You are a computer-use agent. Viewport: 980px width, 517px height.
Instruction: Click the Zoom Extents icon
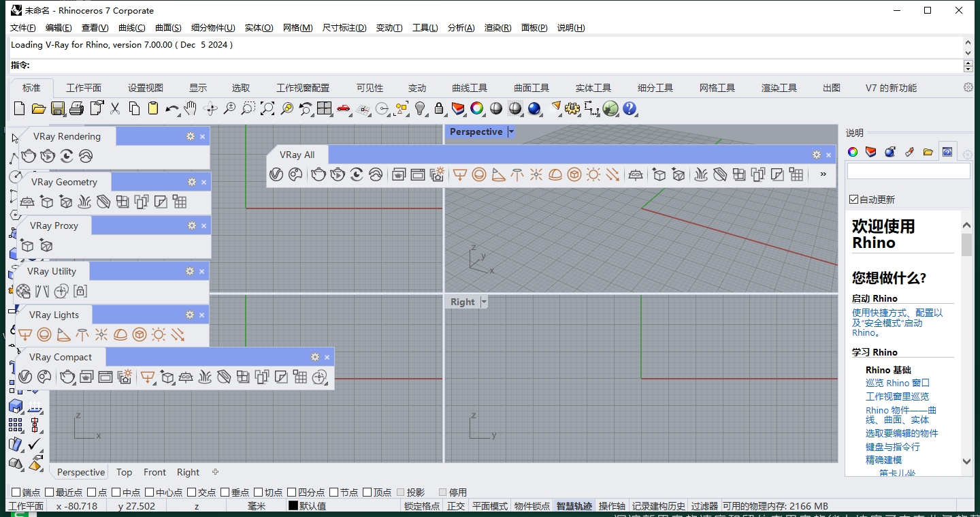[x=267, y=108]
